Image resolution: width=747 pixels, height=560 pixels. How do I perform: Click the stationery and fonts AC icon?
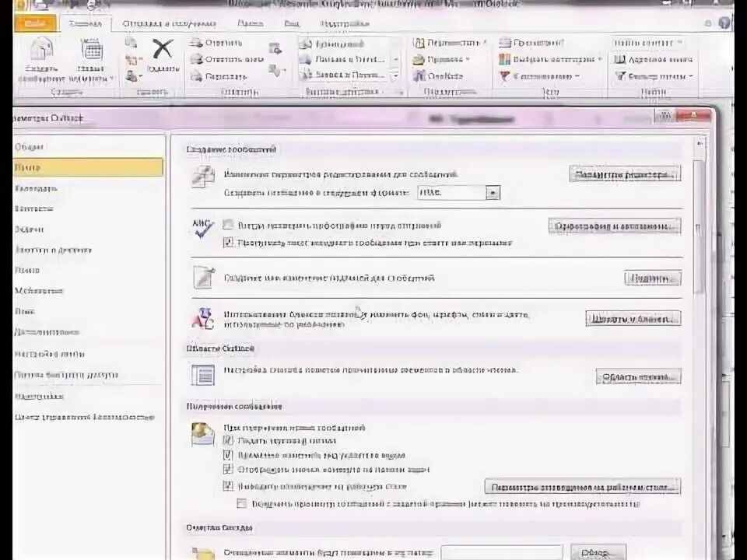(x=203, y=318)
